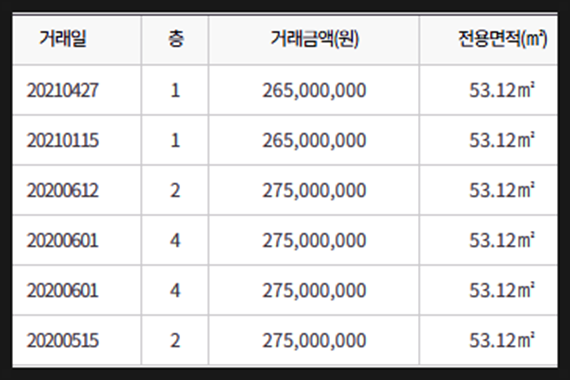Click the 거래일 column header
The image size is (570, 380).
click(x=63, y=39)
